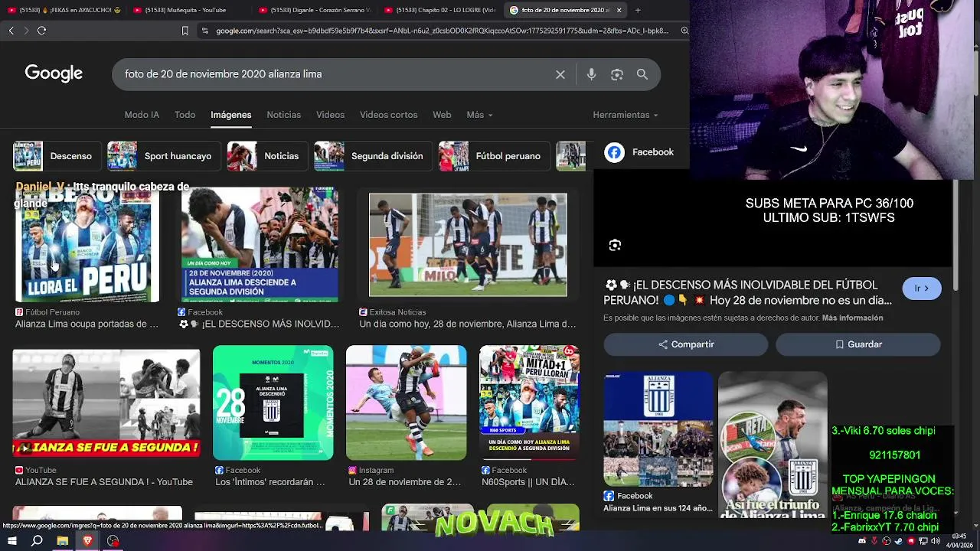Click the Guardar button

coord(858,344)
